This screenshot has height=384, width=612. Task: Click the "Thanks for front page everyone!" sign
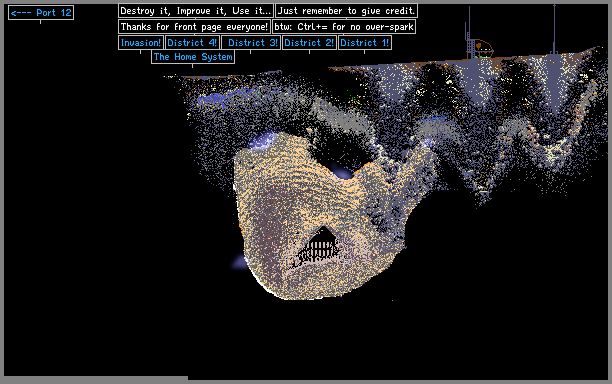[194, 27]
